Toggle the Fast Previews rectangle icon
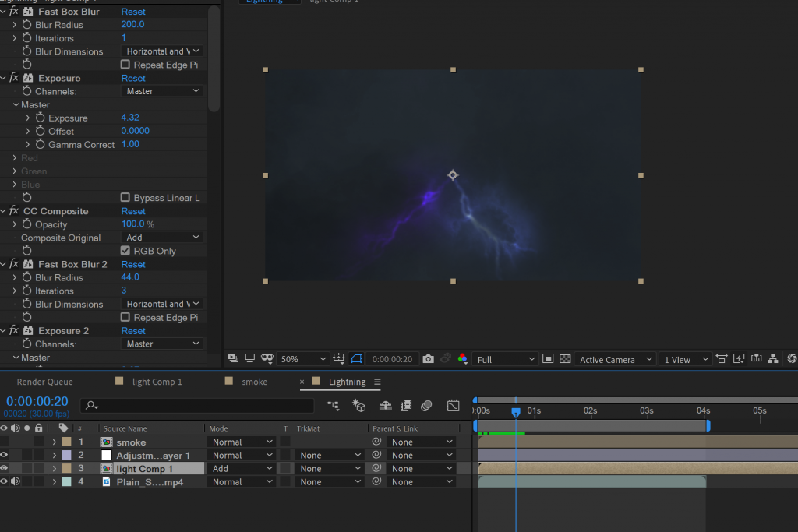Image resolution: width=798 pixels, height=532 pixels. (548, 359)
